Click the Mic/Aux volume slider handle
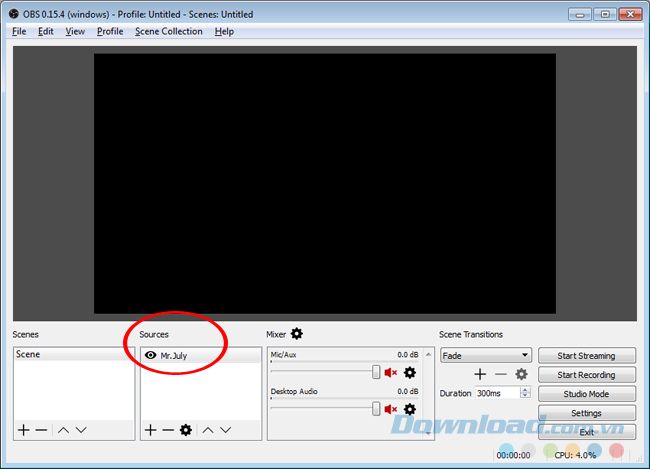This screenshot has width=650, height=469. (376, 372)
